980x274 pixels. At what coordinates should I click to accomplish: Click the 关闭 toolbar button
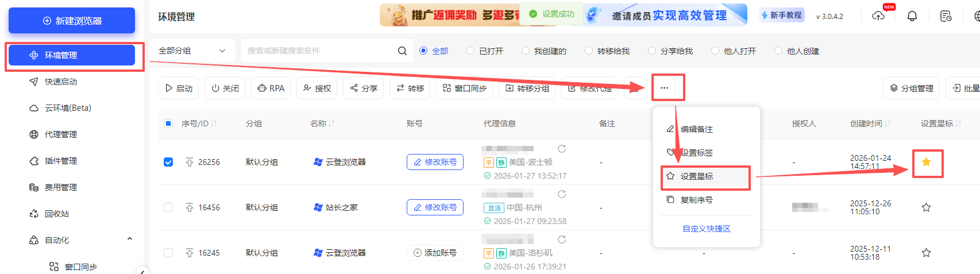[225, 88]
